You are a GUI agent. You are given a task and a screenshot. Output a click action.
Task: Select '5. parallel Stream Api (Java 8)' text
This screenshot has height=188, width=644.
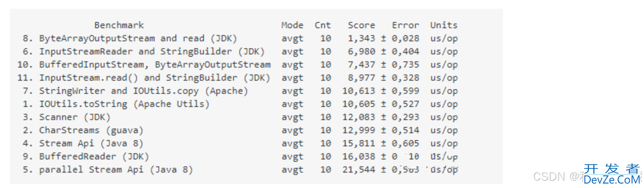[x=108, y=170]
